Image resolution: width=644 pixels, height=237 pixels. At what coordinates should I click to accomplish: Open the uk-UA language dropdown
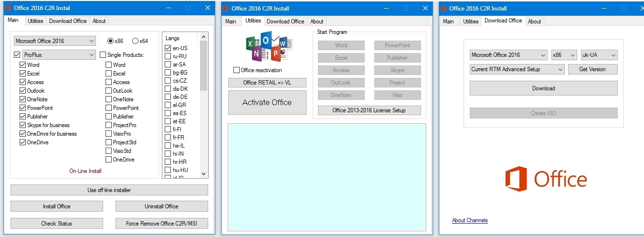[x=599, y=55]
